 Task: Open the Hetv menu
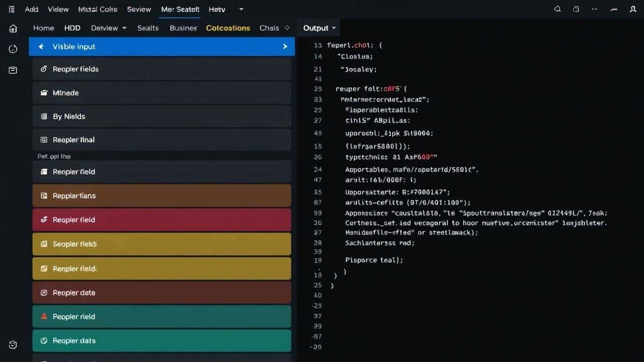pos(217,9)
